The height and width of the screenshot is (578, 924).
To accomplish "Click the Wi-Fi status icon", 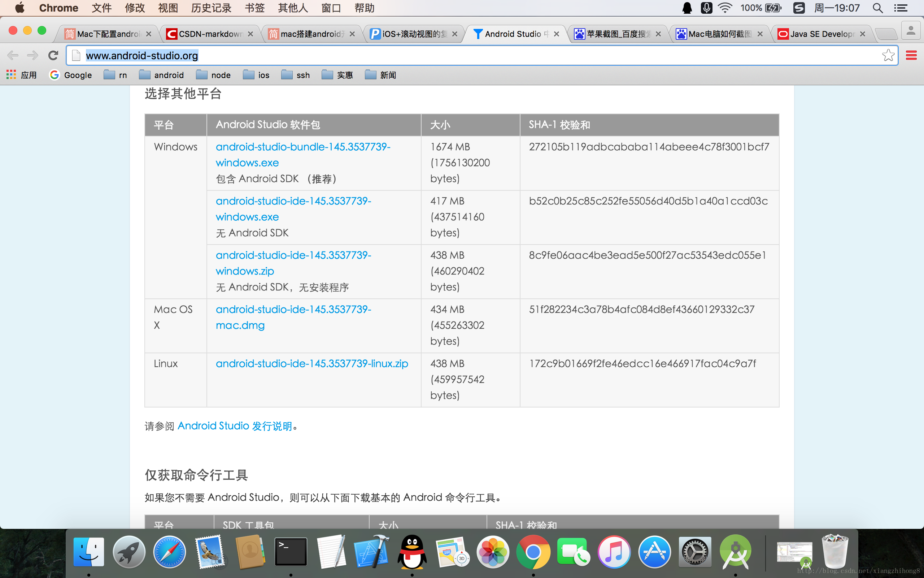I will 725,8.
